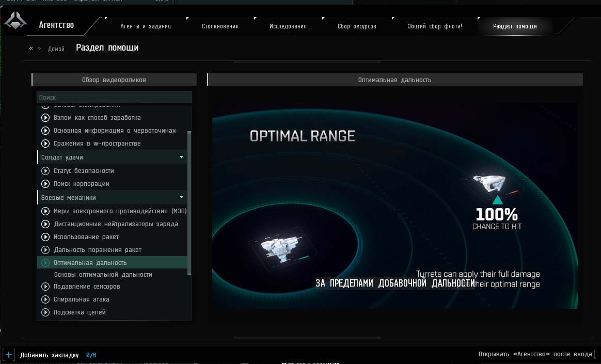Play icon for 'Основная информация о червоточинах'
The image size is (601, 364).
45,131
